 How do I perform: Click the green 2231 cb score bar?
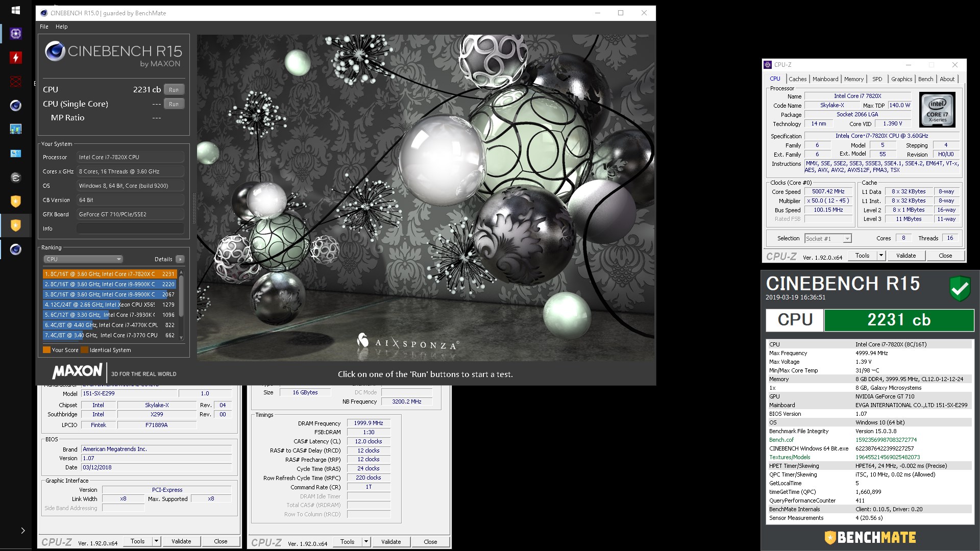[x=899, y=320]
